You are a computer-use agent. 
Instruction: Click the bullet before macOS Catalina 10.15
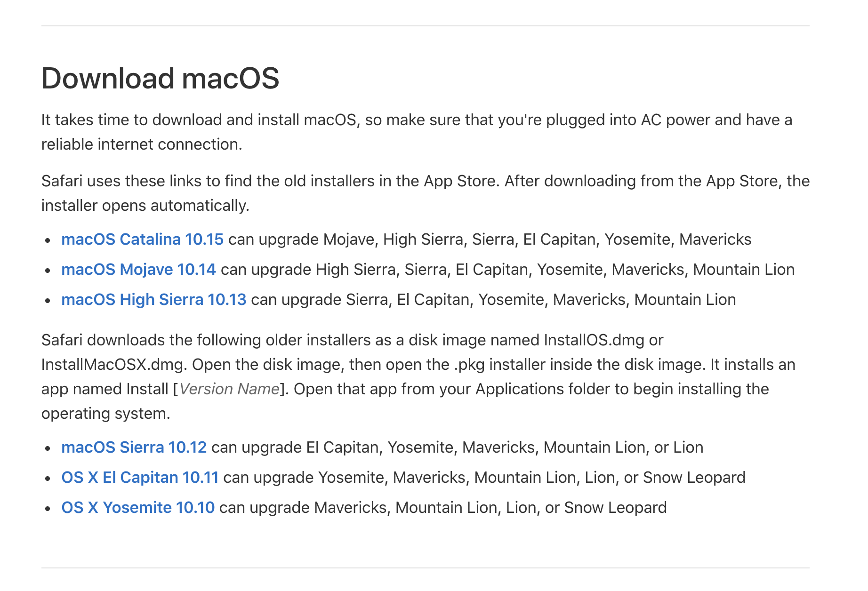coord(47,240)
